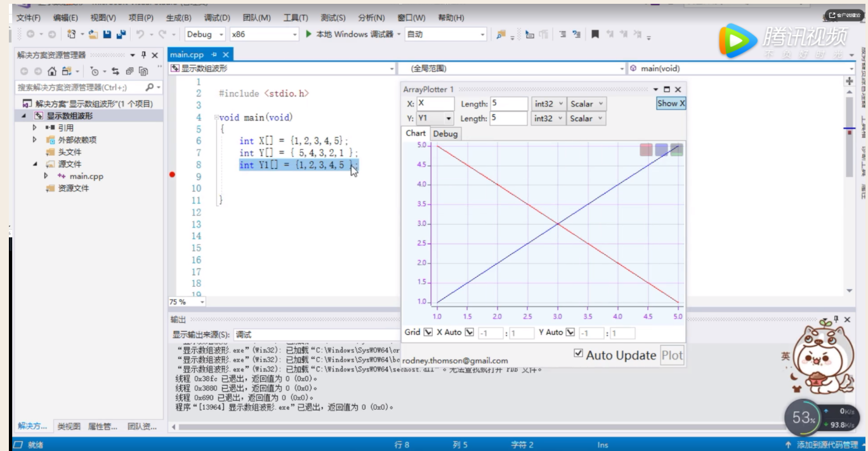Expand the main.cpp tree node arrow
Viewport: 868px width, 451px height.
pyautogui.click(x=46, y=176)
